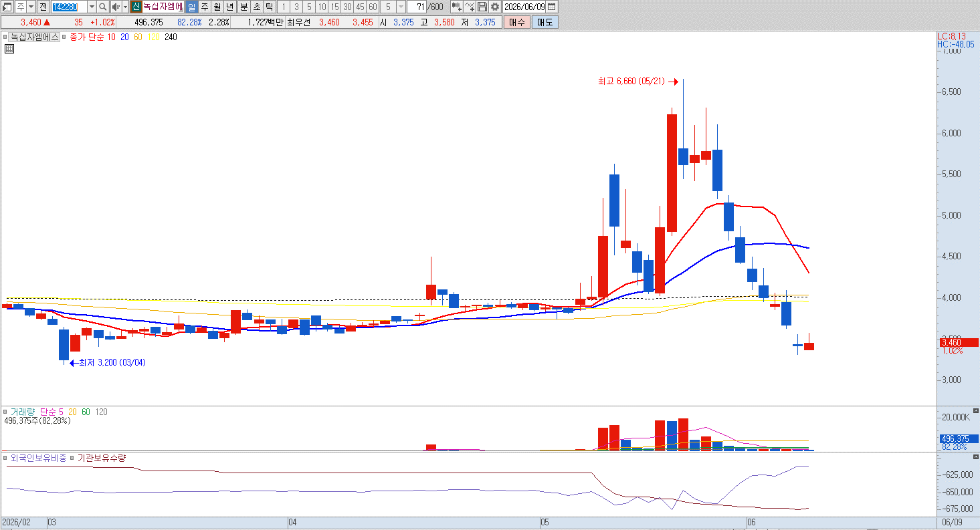Click the red 10 moving average color label
The width and height of the screenshot is (980, 530).
point(111,37)
